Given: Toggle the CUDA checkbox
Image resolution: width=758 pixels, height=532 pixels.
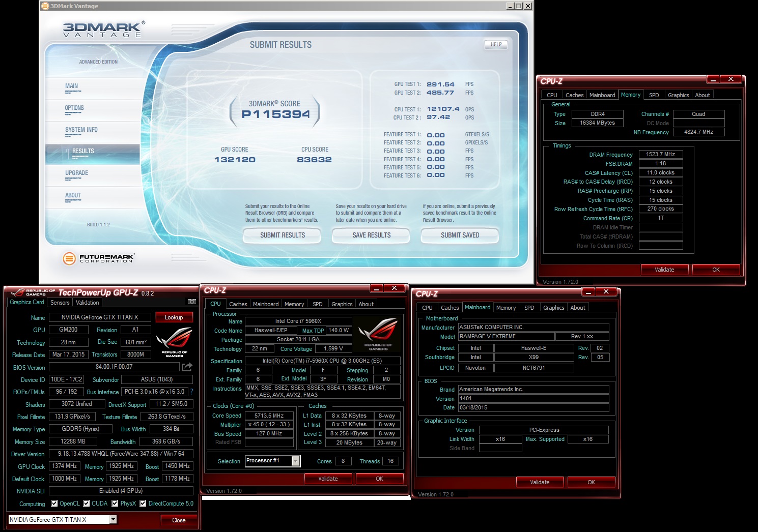Looking at the screenshot, I should 87,504.
